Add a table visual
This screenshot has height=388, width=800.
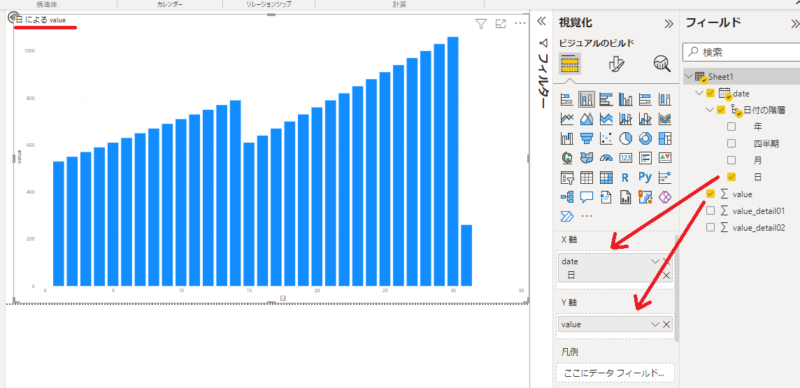(586, 177)
